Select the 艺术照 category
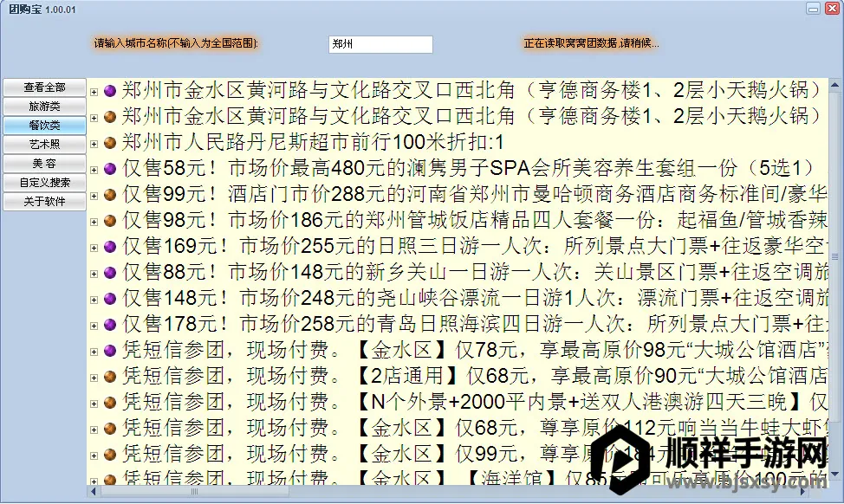Image resolution: width=844 pixels, height=504 pixels. [x=43, y=145]
